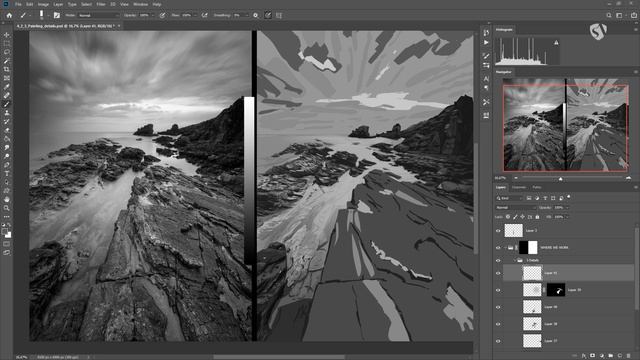
Task: Click the Histogram panel tab
Action: pyautogui.click(x=504, y=29)
